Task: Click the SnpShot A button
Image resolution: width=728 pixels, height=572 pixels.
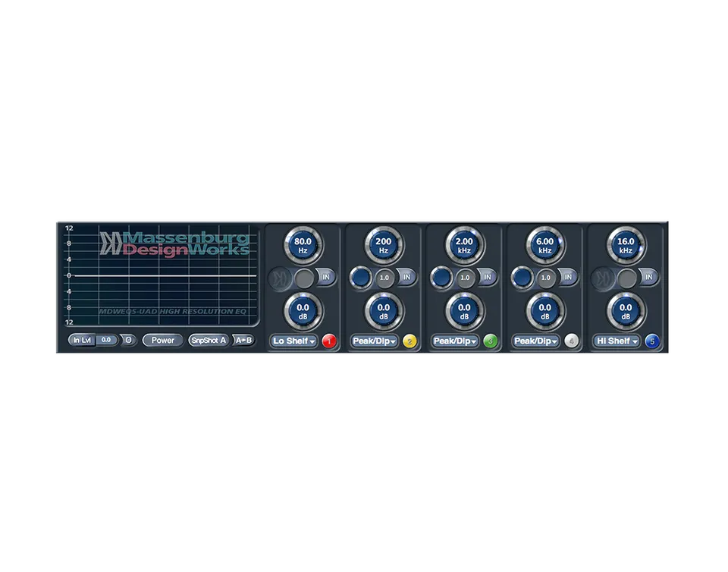Action: 209,341
